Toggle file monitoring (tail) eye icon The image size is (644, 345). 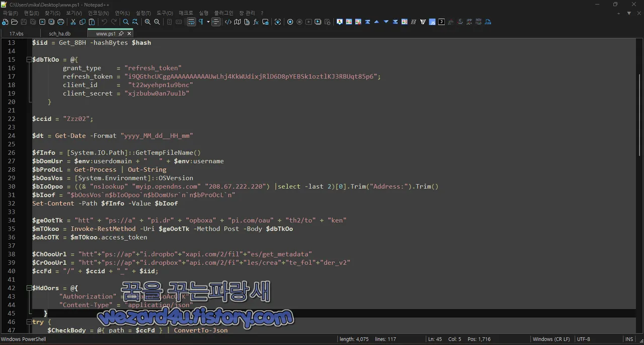[278, 22]
